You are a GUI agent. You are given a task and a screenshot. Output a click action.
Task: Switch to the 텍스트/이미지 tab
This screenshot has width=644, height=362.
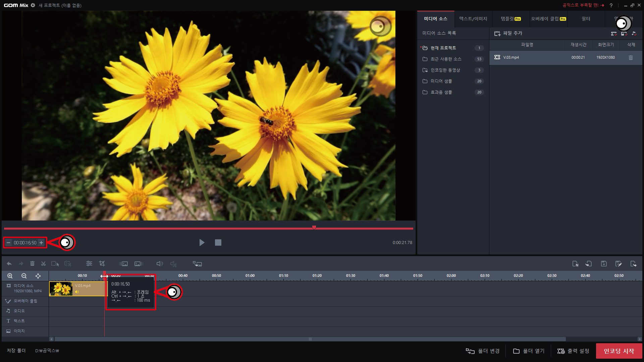(473, 19)
